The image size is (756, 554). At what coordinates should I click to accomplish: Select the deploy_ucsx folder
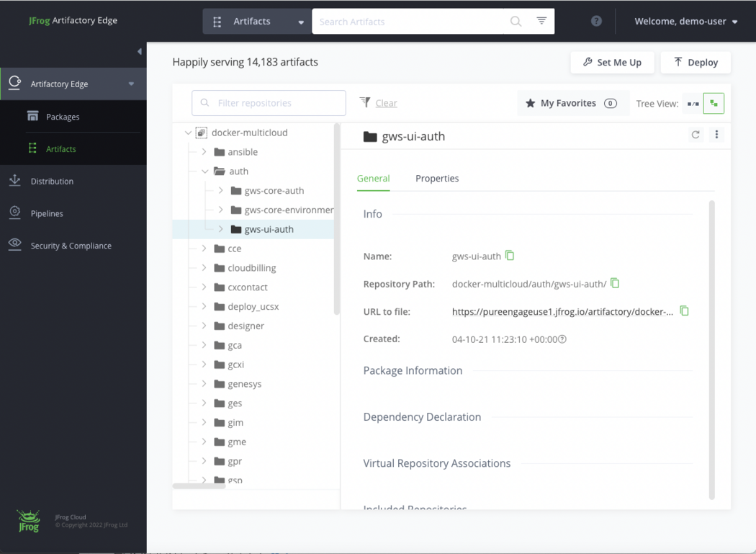253,306
